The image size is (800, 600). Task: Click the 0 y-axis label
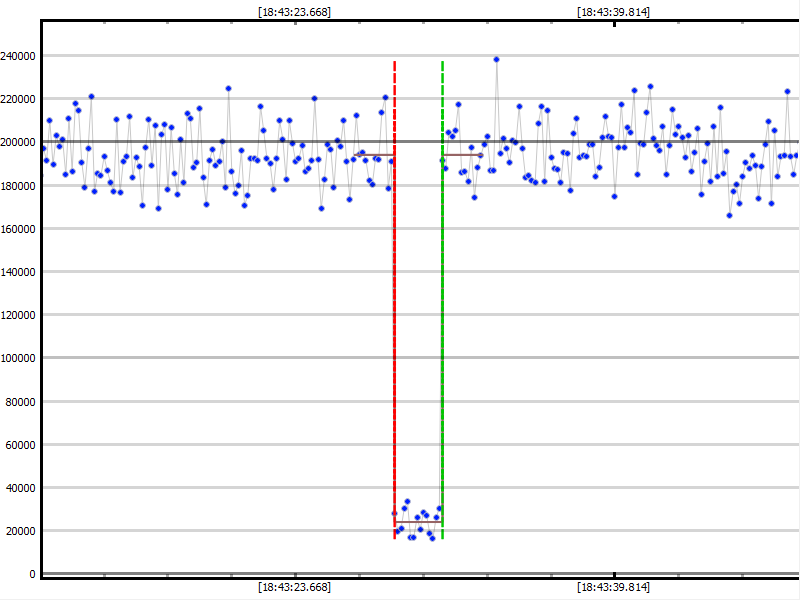pos(33,573)
